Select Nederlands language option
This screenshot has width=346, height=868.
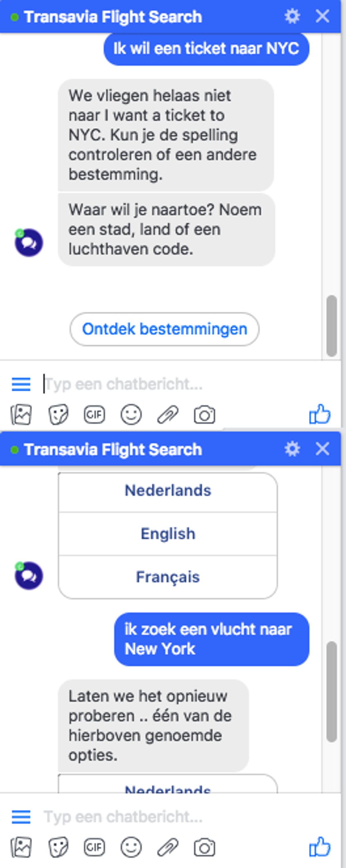point(168,491)
